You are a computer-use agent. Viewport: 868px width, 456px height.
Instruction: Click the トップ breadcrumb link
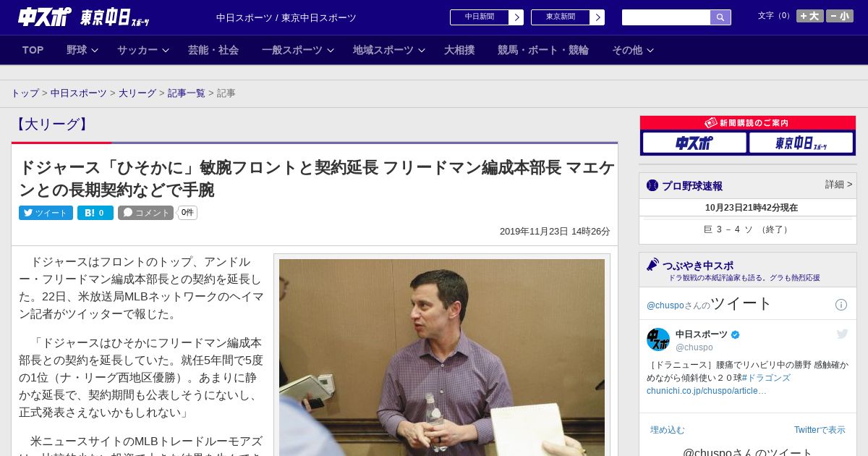(25, 93)
